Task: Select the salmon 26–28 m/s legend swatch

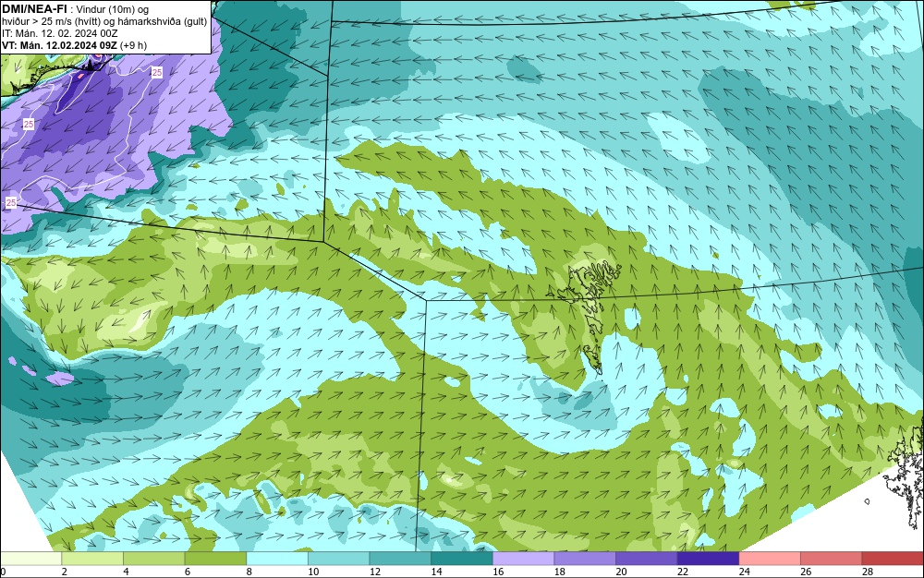Action: (x=832, y=559)
